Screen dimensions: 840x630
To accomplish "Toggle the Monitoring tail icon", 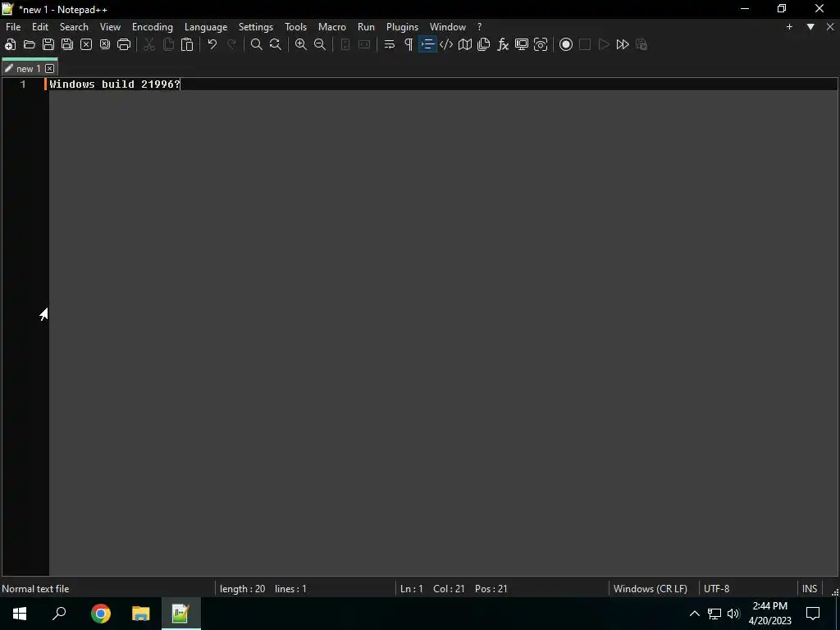I will [x=541, y=44].
